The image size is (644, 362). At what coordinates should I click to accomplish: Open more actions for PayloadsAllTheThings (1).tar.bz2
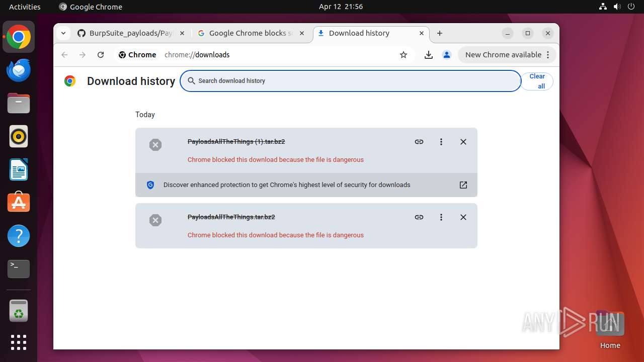pos(441,142)
